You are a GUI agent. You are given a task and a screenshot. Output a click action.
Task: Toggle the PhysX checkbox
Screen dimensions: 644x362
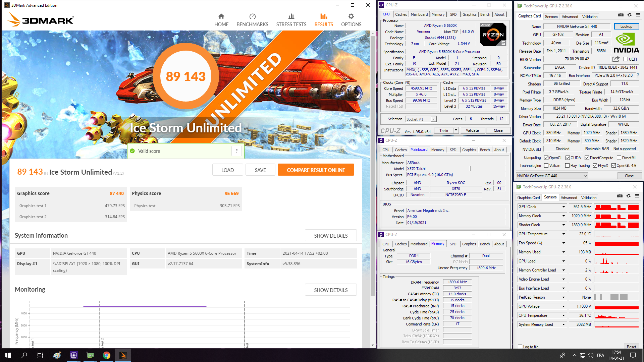click(595, 166)
